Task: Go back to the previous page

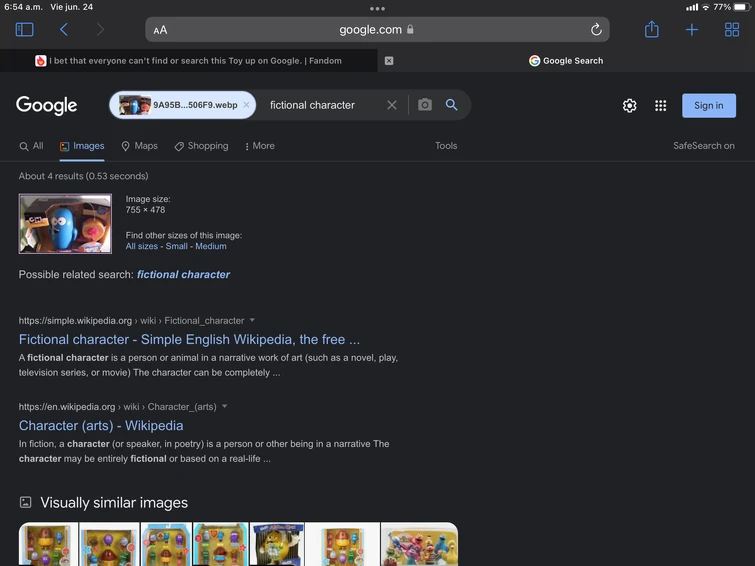Action: pos(64,30)
